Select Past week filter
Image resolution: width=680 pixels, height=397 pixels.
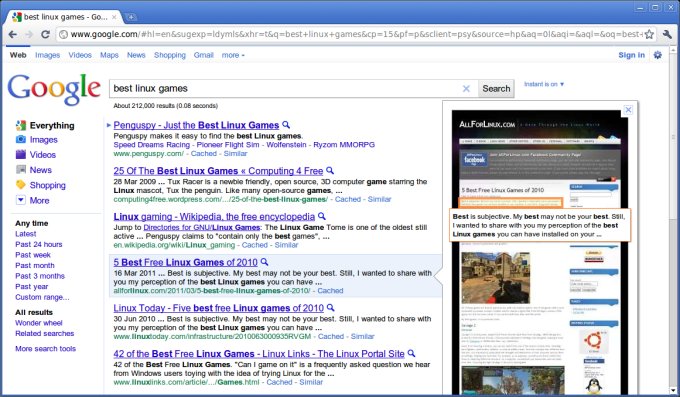(x=33, y=255)
